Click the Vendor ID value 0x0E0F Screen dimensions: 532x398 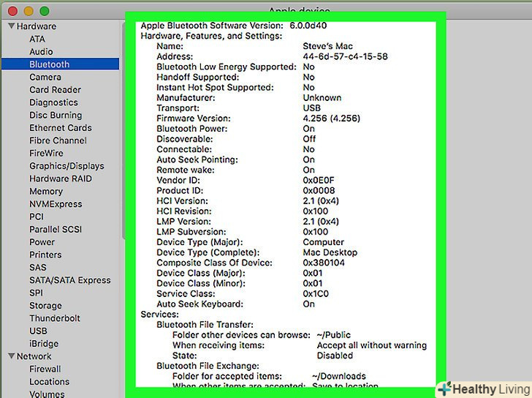tap(319, 180)
